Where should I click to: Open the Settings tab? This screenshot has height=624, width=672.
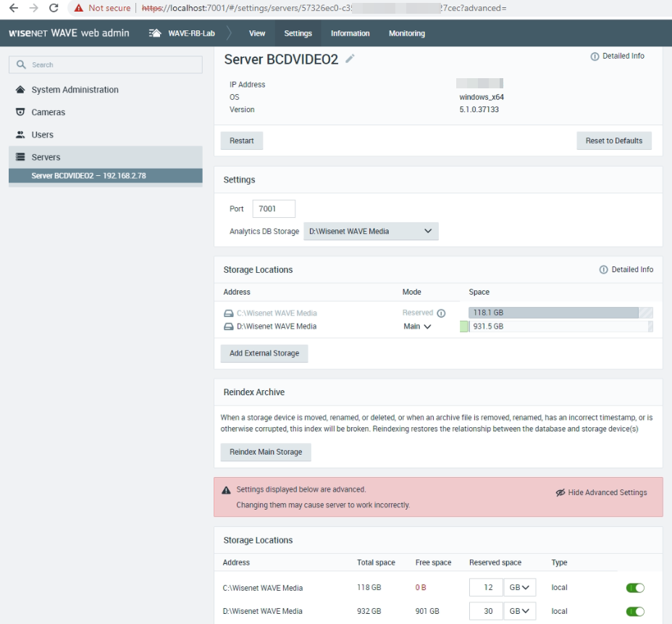pos(298,33)
